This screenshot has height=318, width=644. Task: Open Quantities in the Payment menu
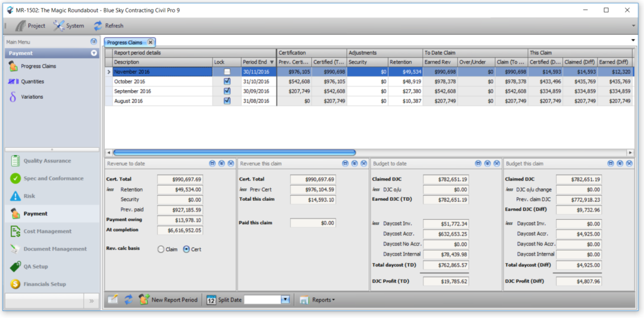coord(33,81)
